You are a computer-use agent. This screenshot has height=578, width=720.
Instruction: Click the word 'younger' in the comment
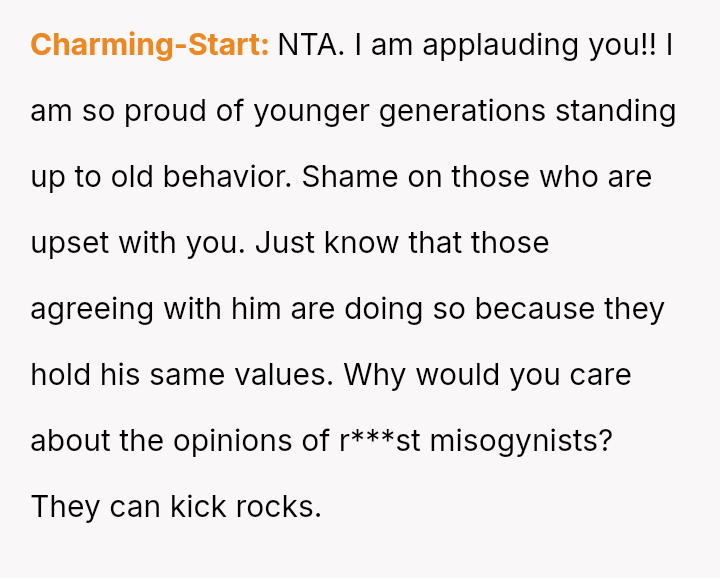[x=311, y=111]
